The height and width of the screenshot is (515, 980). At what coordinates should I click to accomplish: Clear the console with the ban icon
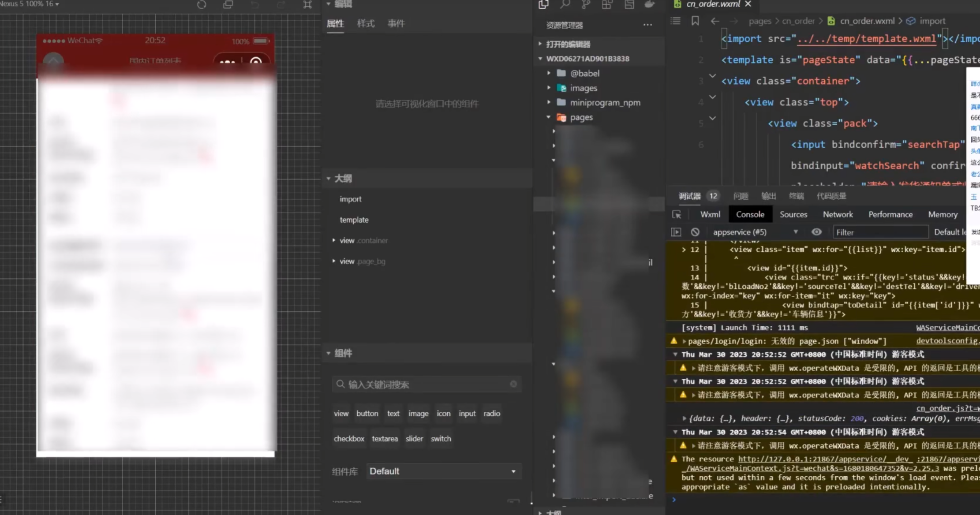[695, 232]
